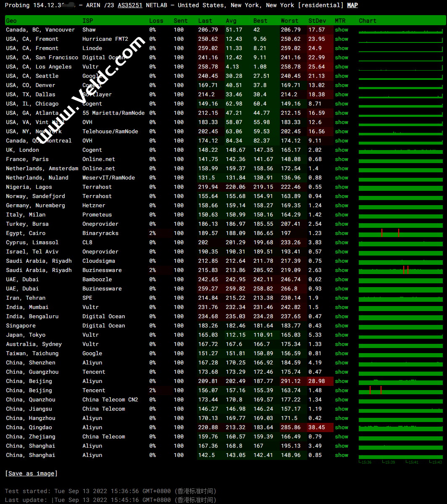Show MTR for Denver Cogent row
The height and width of the screenshot is (504, 447).
click(341, 85)
